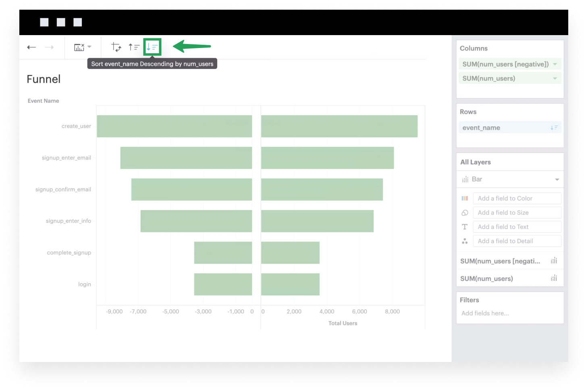Click the Text mark property icon
Viewport: 588px width, 391px height.
coord(465,226)
